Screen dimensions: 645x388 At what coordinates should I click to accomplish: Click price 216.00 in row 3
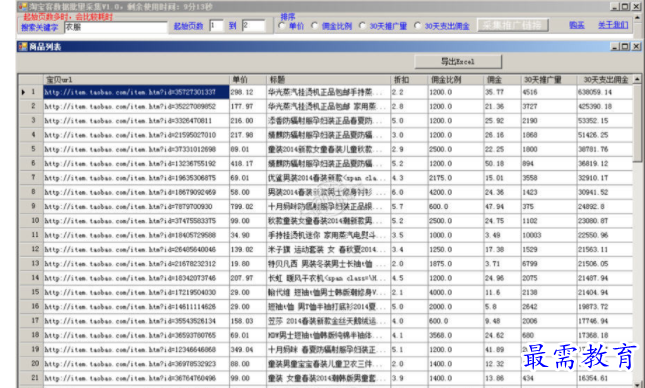pos(248,121)
